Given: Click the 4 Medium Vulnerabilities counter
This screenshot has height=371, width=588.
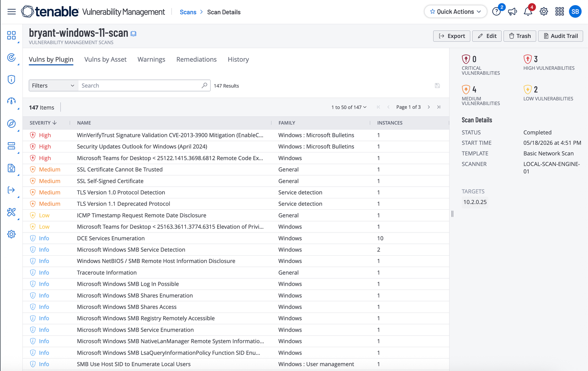Looking at the screenshot, I should click(481, 95).
